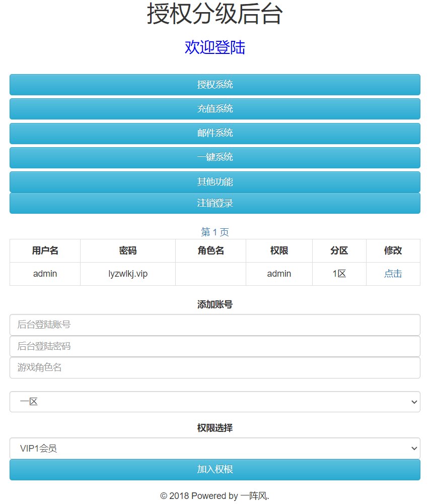Image resolution: width=432 pixels, height=504 pixels.
Task: Go to the 充值系统 section
Action: (215, 109)
